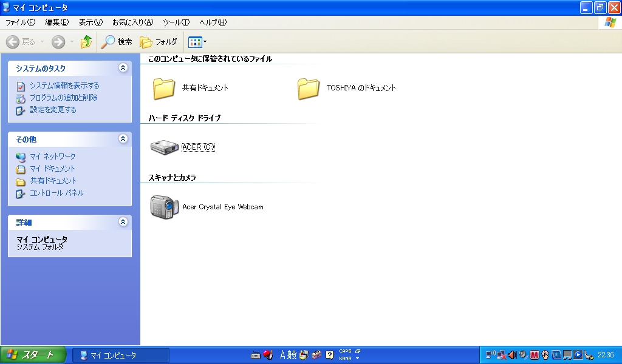Click the touchpad hand tray icon
The image size is (622, 364).
coord(545,356)
